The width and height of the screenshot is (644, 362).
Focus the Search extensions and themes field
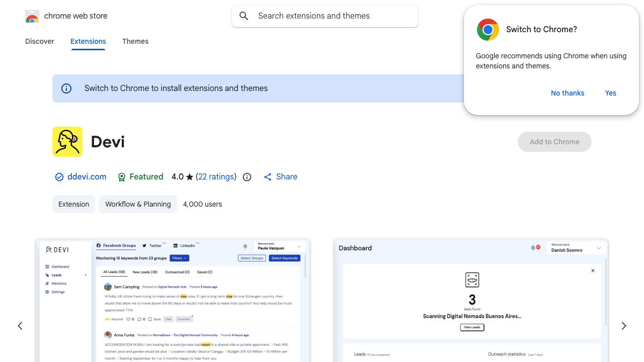click(325, 16)
